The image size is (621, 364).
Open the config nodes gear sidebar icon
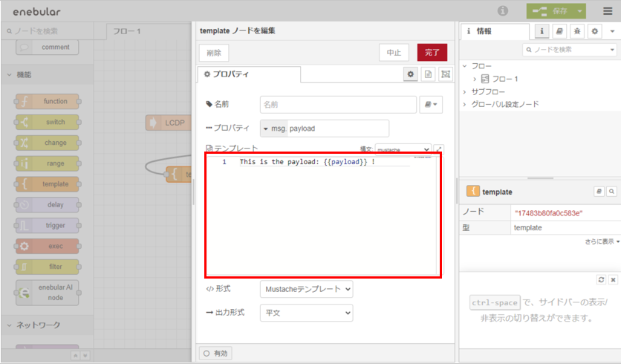(x=594, y=31)
